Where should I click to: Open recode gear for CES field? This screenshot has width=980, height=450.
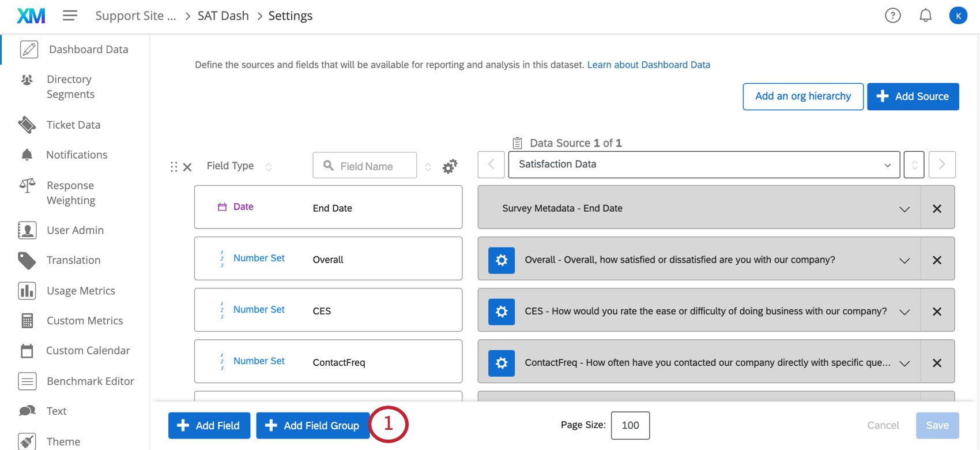[x=502, y=312]
